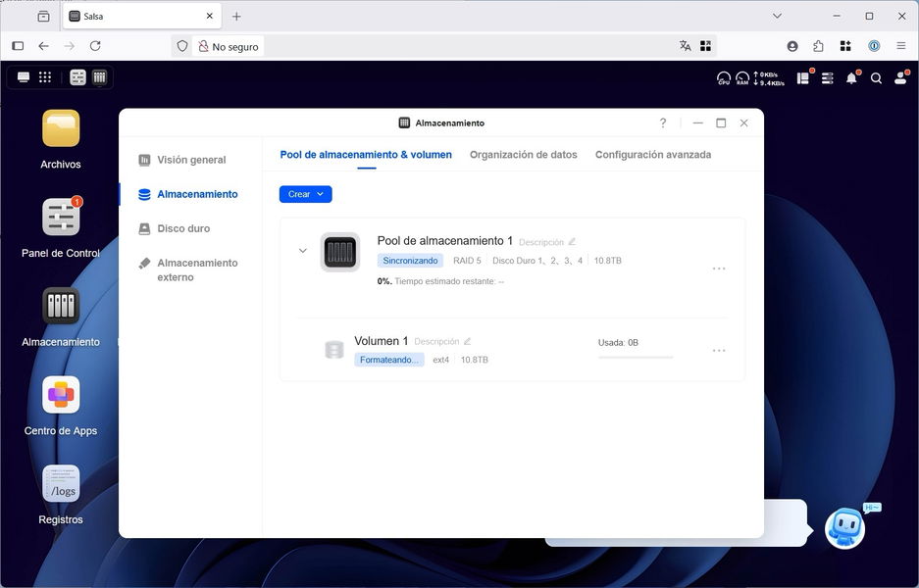Image resolution: width=919 pixels, height=588 pixels.
Task: Switch to Configuración avanzada tab
Action: point(652,155)
